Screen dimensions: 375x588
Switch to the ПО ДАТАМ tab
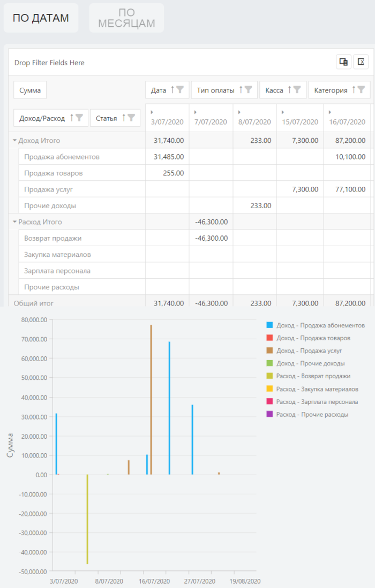tap(41, 18)
